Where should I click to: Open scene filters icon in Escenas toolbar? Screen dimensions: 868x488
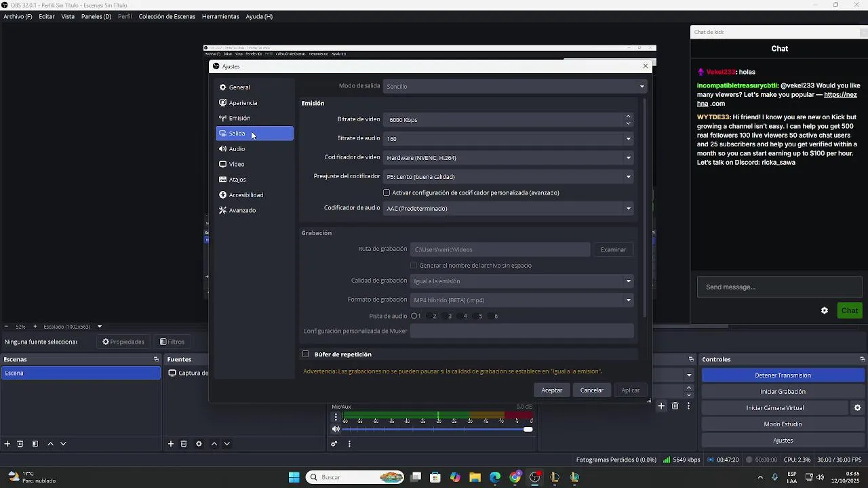click(x=35, y=444)
